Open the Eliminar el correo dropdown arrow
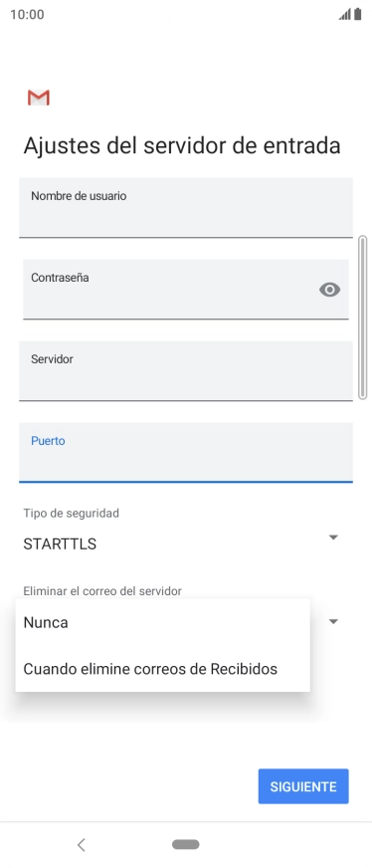 point(333,622)
